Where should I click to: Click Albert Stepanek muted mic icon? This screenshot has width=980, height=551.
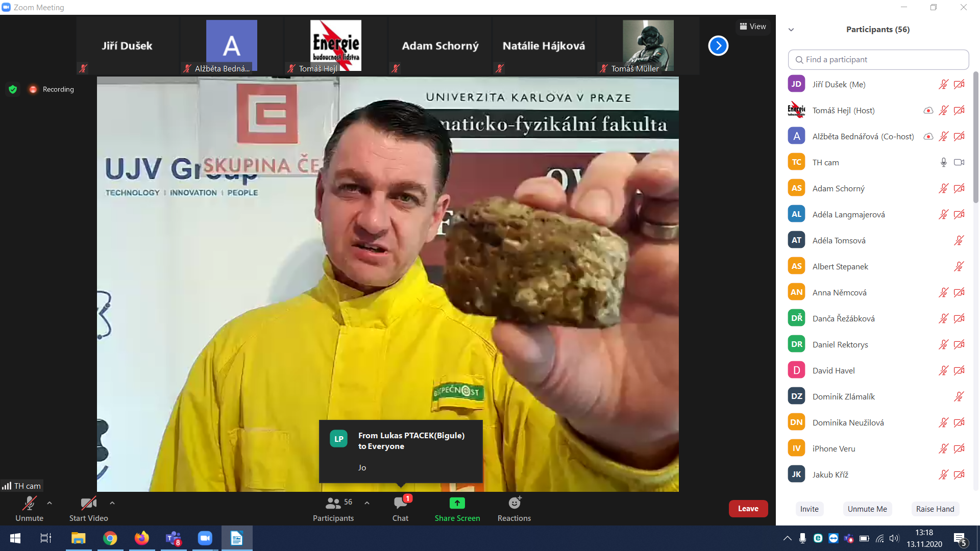[x=959, y=267]
